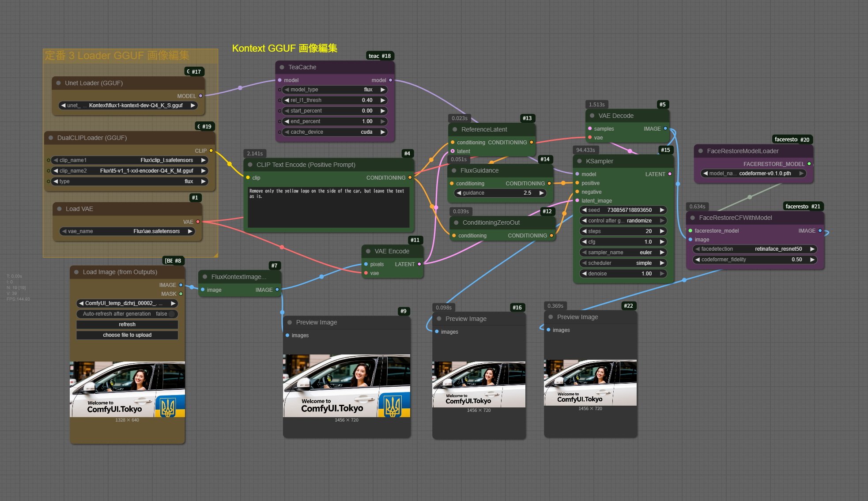The height and width of the screenshot is (501, 868).
Task: Collapse the FaceRestoreCFWithModel node via title dot
Action: pos(692,218)
